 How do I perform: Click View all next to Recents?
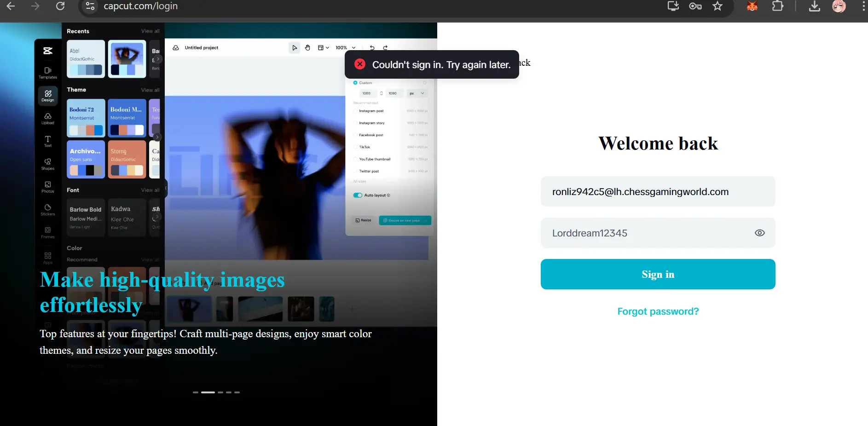150,31
